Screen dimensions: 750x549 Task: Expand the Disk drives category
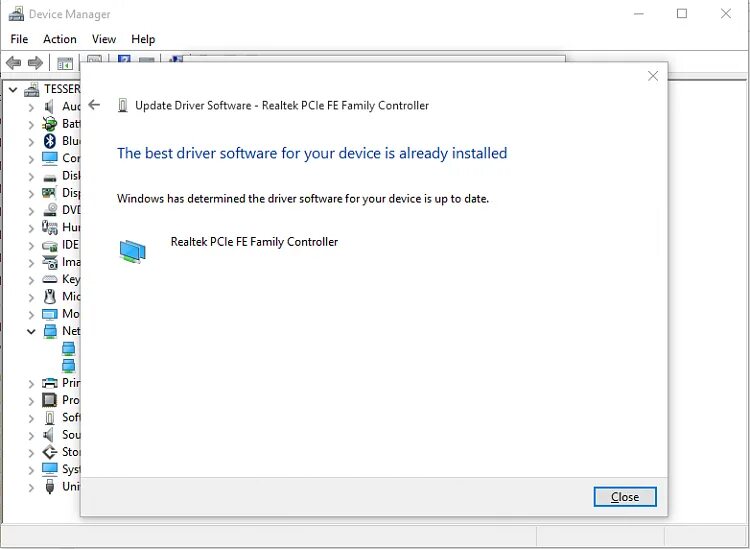(31, 176)
